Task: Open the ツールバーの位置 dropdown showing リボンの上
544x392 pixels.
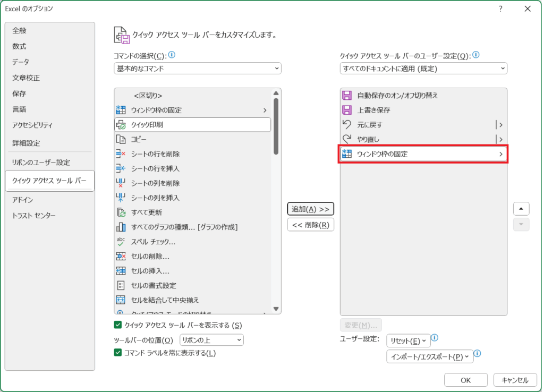Action: pos(211,340)
